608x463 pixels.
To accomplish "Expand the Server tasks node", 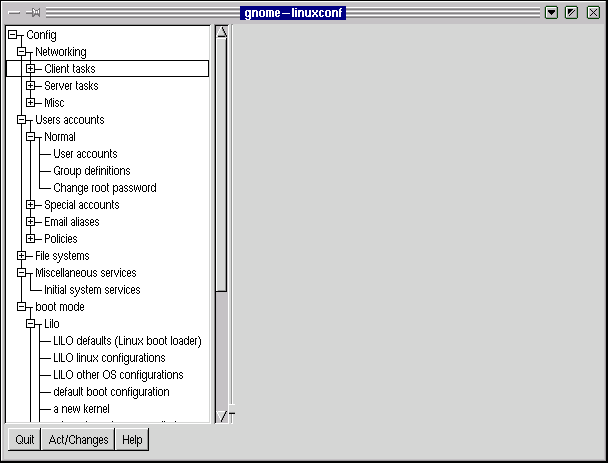I will coord(31,86).
